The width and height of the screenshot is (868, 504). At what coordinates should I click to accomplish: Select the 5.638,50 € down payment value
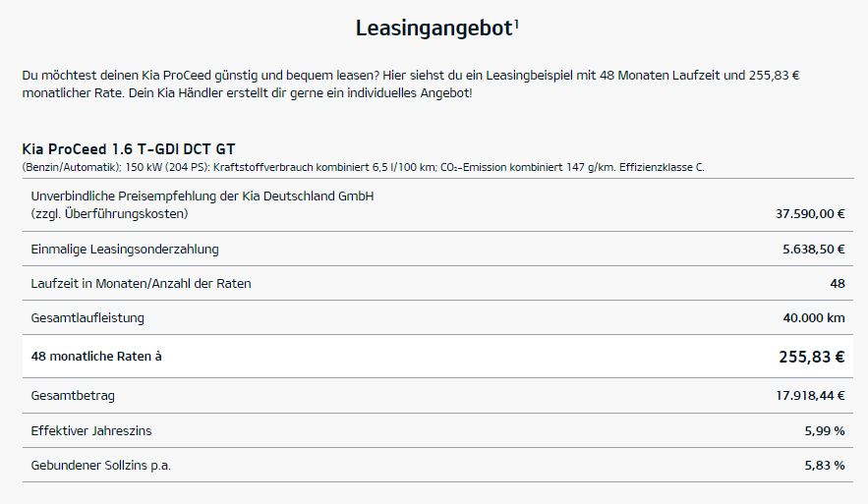814,250
